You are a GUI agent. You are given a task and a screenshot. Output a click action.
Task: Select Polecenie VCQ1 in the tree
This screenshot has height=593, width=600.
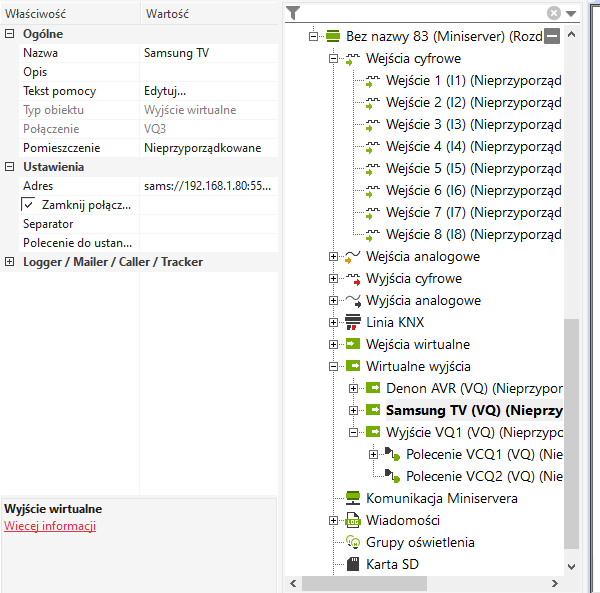click(x=468, y=454)
